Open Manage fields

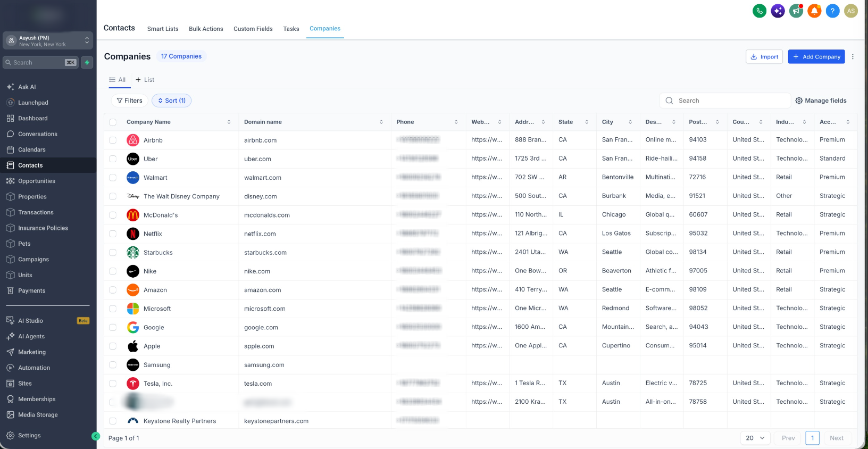[x=821, y=101]
